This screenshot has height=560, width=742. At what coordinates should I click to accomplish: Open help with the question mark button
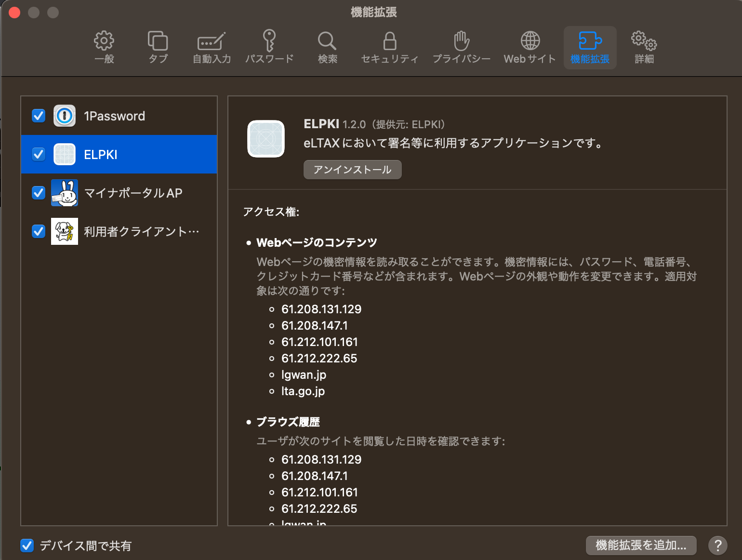pos(717,546)
